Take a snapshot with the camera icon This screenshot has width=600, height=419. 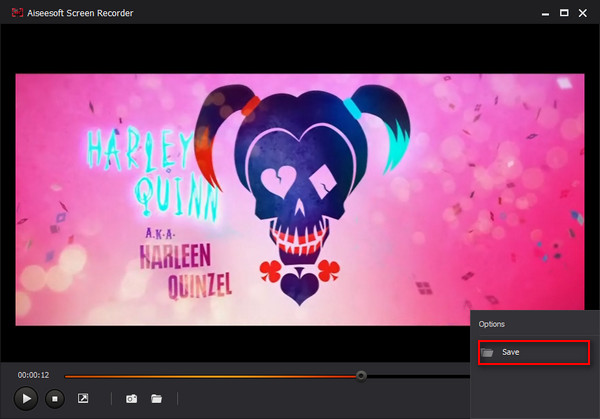132,399
